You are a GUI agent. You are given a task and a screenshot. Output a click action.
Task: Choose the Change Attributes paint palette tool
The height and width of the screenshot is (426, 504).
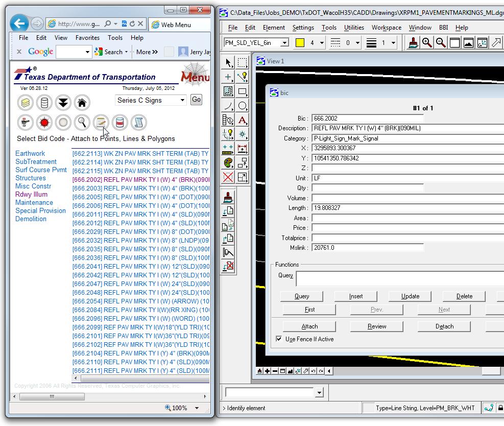point(228,163)
